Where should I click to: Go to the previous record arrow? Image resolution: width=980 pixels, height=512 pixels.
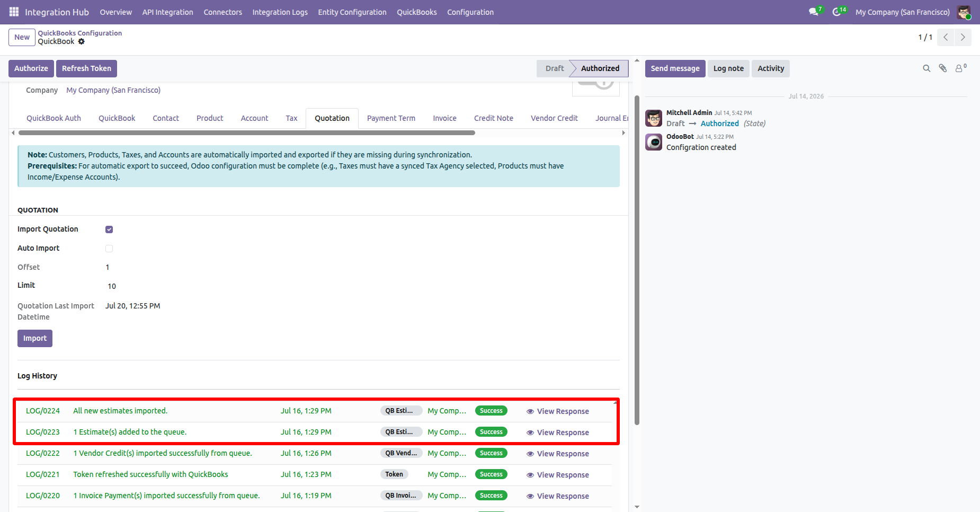[946, 37]
